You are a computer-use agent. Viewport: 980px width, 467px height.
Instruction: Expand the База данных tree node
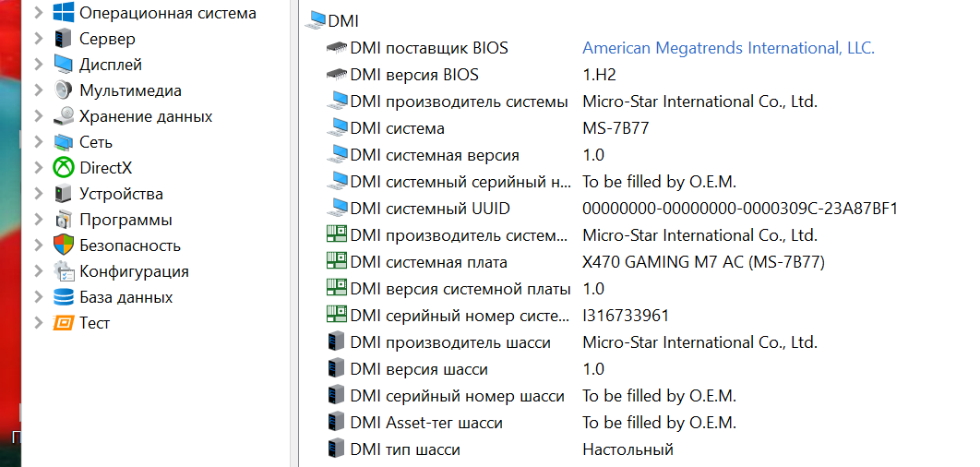pos(40,297)
